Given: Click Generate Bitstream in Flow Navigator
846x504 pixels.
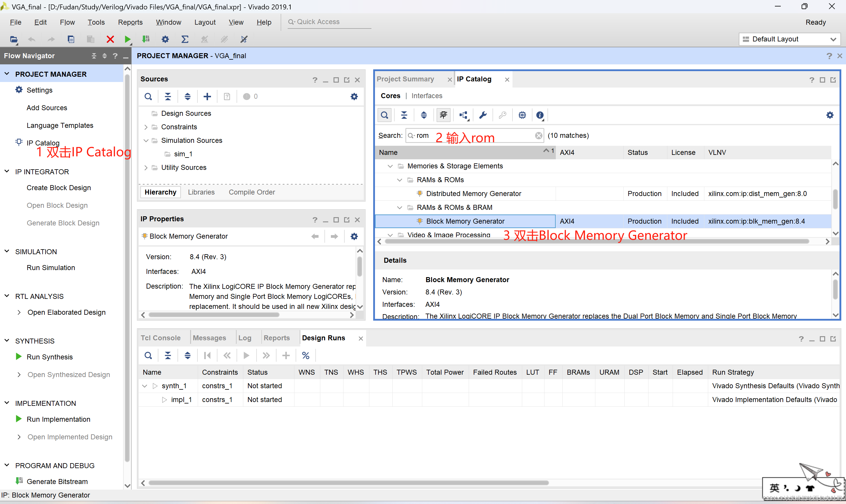Looking at the screenshot, I should click(57, 482).
